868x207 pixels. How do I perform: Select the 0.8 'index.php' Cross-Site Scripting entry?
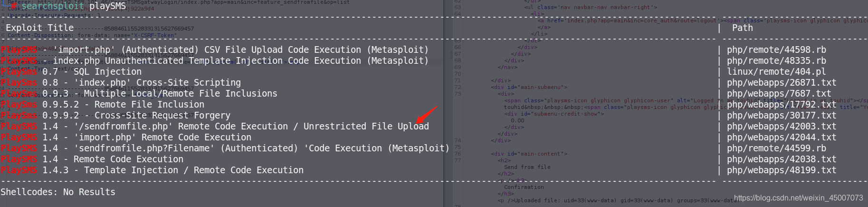tap(121, 82)
